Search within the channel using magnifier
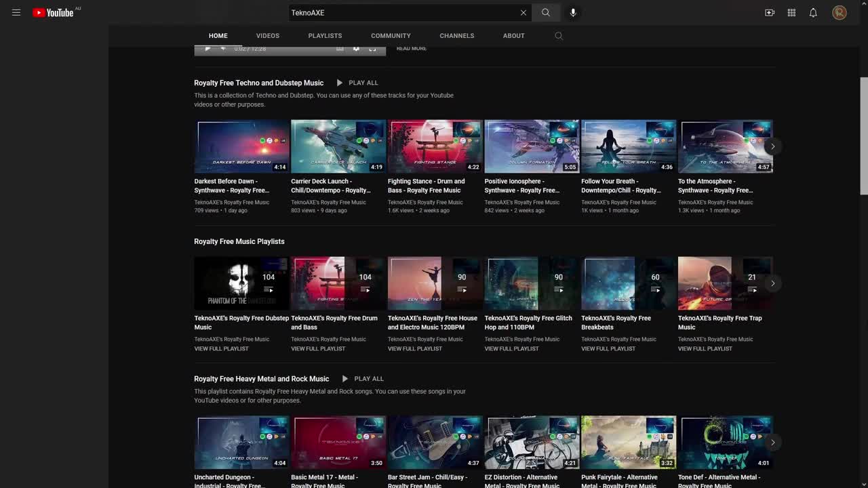The height and width of the screenshot is (488, 868). click(559, 36)
